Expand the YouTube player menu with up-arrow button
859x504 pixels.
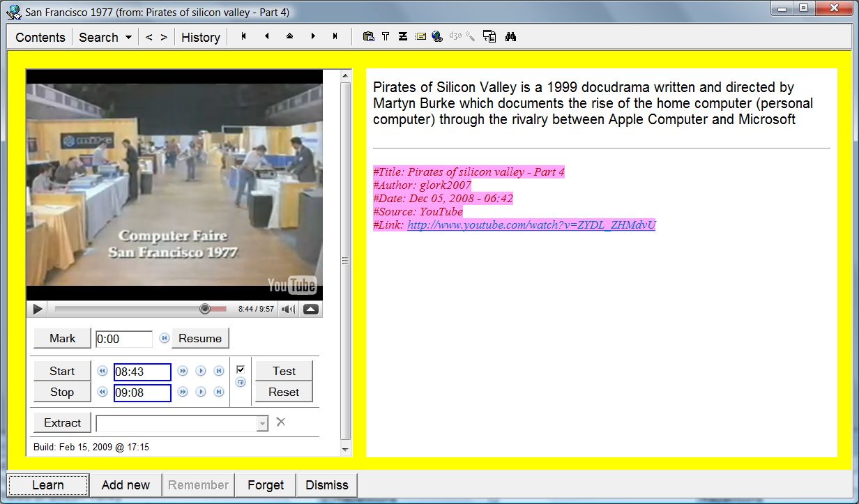tap(311, 309)
